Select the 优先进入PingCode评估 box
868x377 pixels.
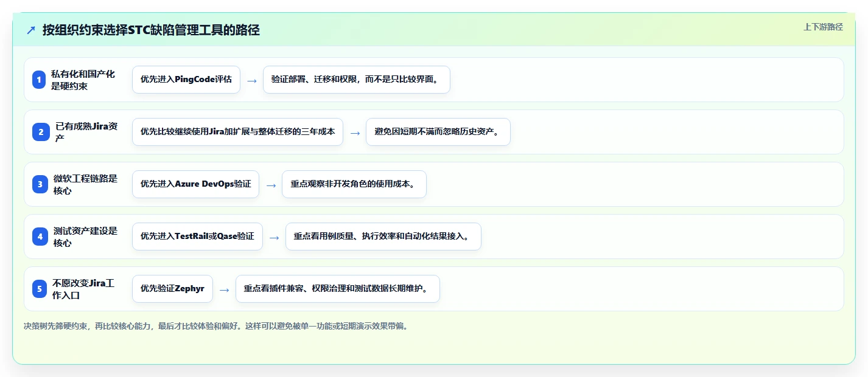pyautogui.click(x=186, y=80)
